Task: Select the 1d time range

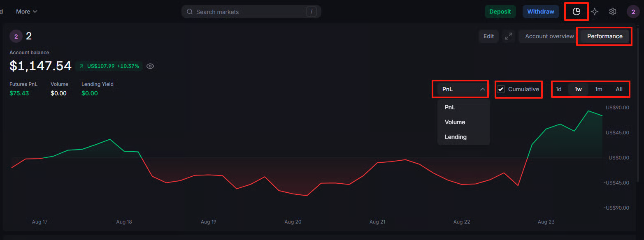Action: [x=558, y=89]
